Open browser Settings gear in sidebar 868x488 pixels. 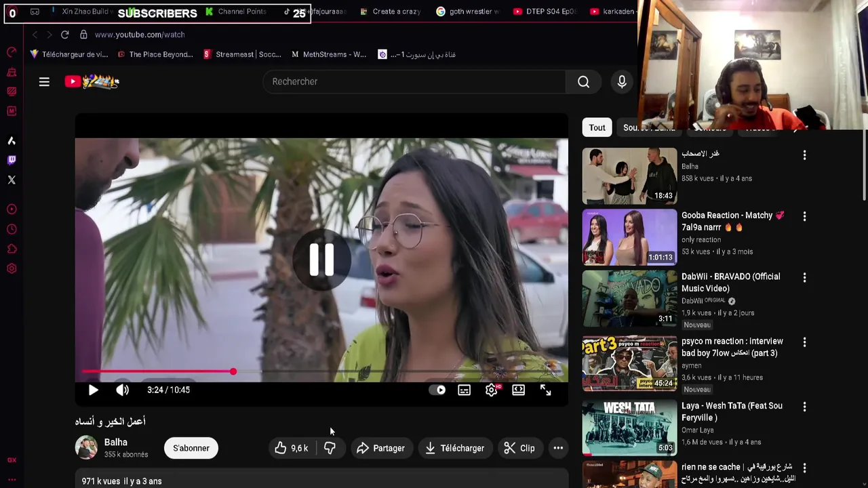coord(12,268)
